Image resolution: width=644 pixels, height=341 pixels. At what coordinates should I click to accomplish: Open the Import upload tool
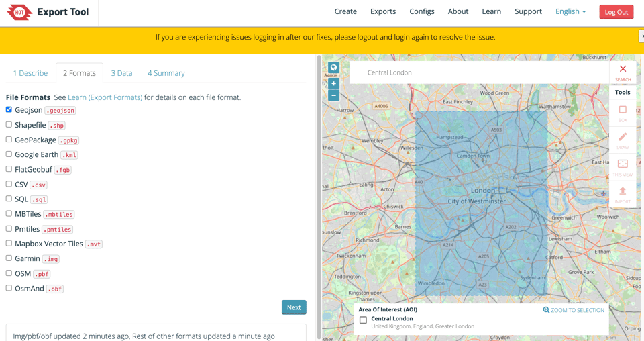623,194
